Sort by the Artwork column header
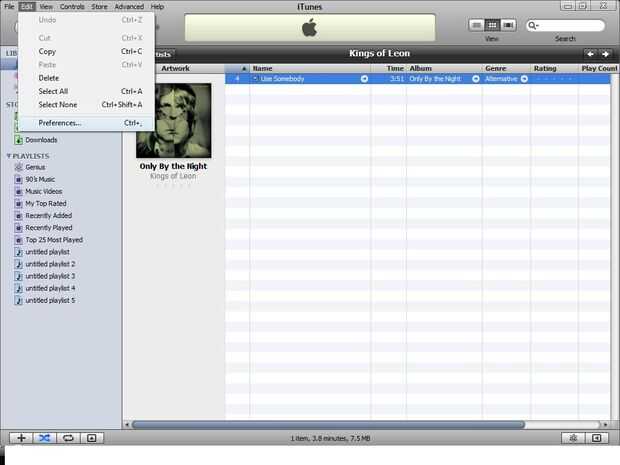The height and width of the screenshot is (465, 620). 175,68
